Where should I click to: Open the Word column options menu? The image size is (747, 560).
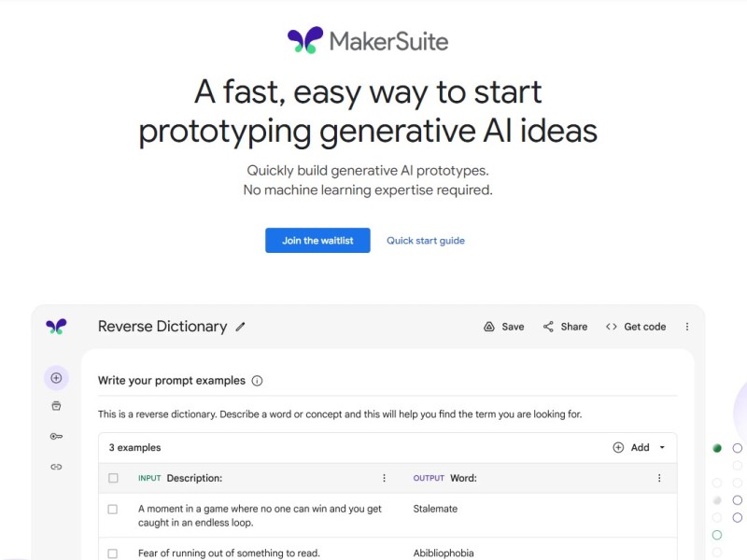click(x=659, y=478)
